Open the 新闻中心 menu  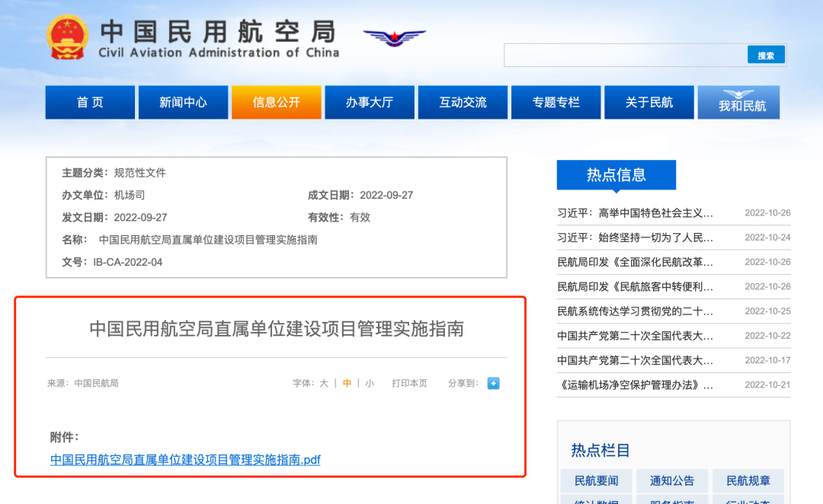coord(183,102)
